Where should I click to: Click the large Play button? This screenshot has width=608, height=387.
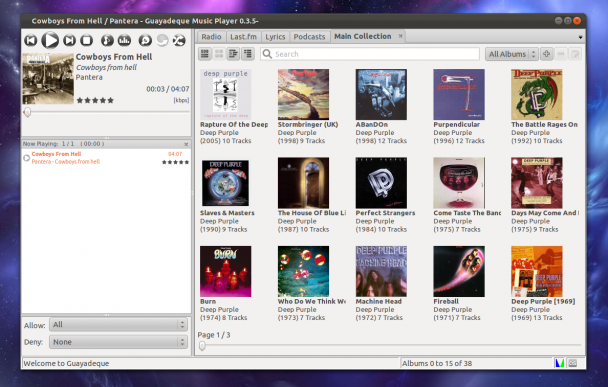(50, 40)
